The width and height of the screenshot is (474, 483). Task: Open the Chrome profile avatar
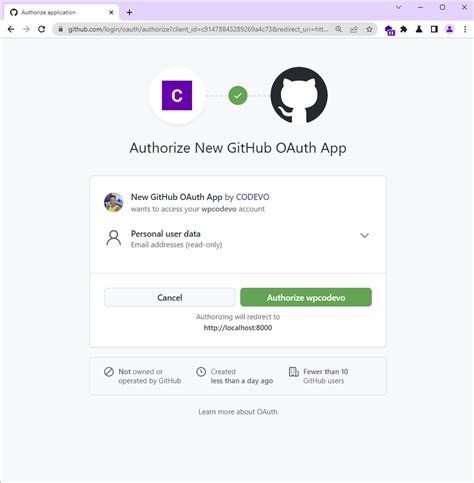[450, 29]
